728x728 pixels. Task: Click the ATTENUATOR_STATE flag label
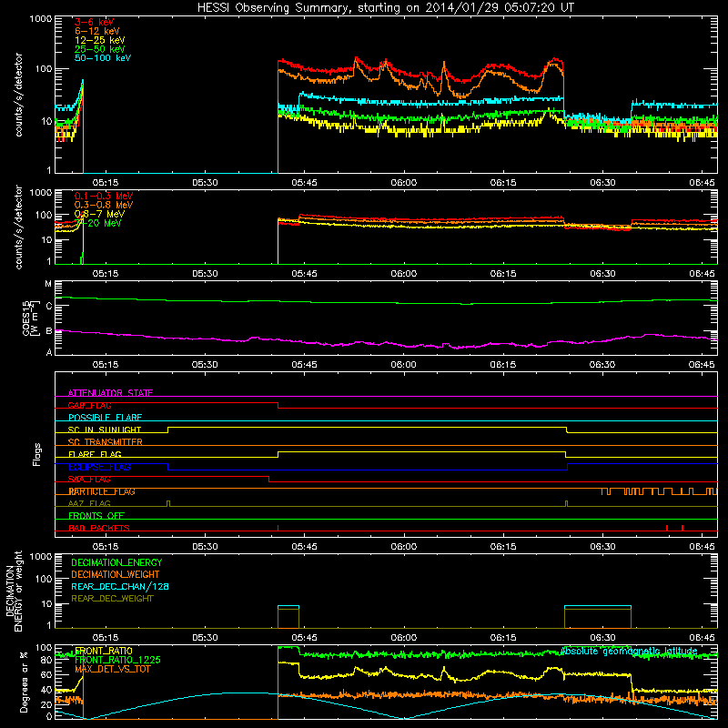[110, 393]
